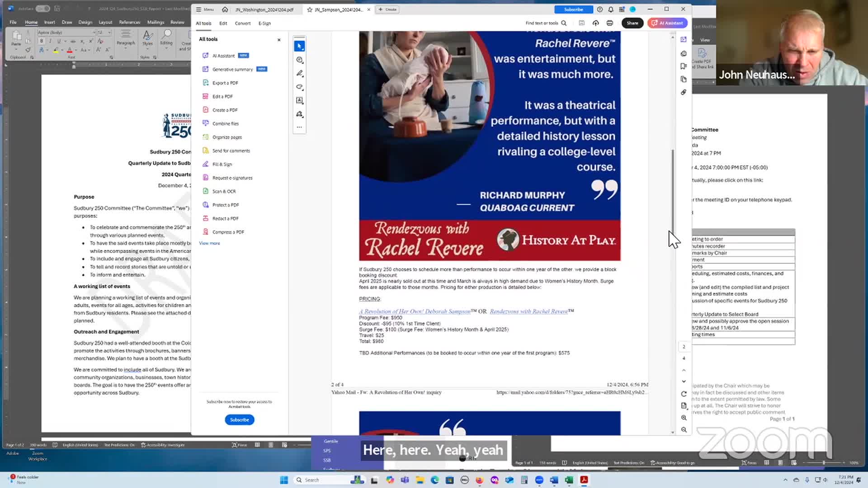
Task: Toggle subscript in Word ribbon
Action: coord(82,41)
